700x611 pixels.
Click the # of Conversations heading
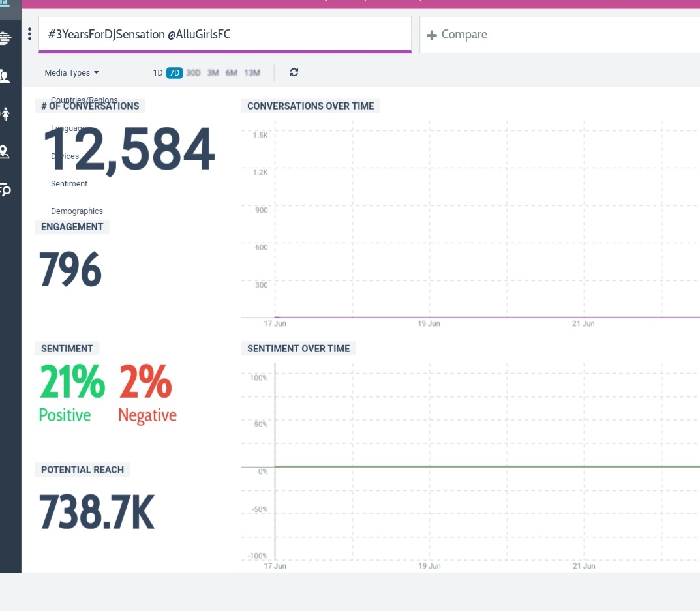90,106
